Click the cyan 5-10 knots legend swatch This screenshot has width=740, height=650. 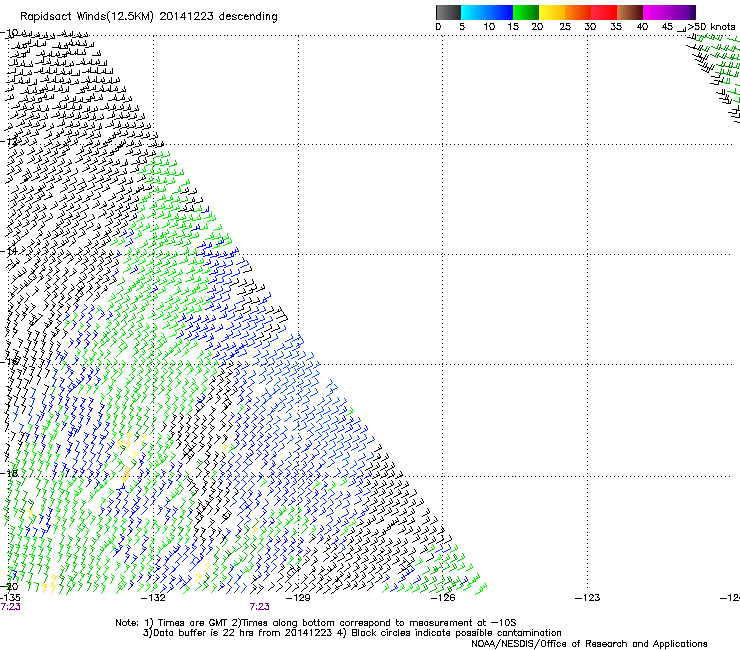(474, 12)
